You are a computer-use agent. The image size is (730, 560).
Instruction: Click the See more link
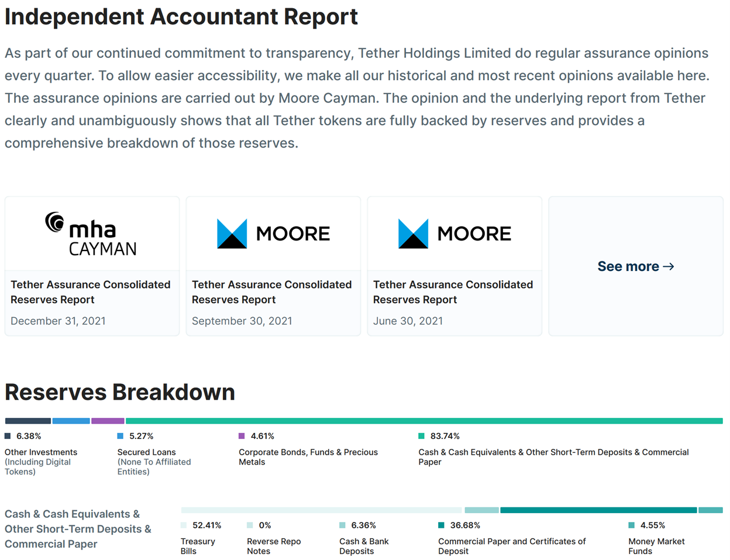(x=628, y=267)
